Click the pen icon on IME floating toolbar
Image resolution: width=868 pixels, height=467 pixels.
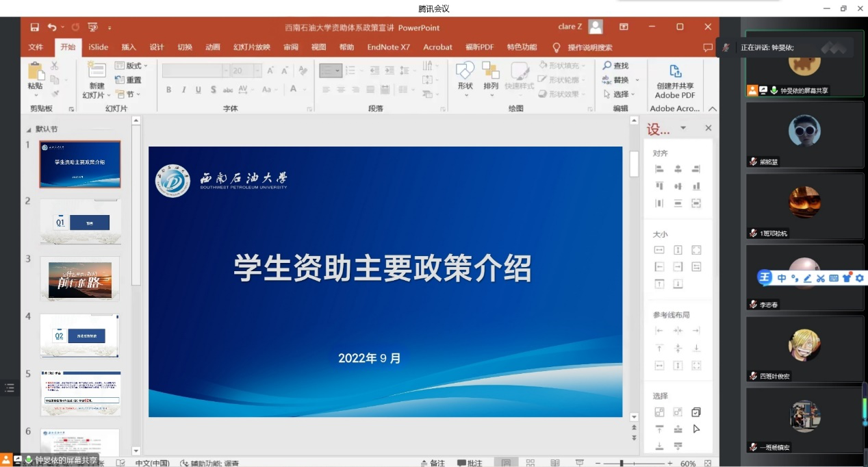(x=807, y=278)
